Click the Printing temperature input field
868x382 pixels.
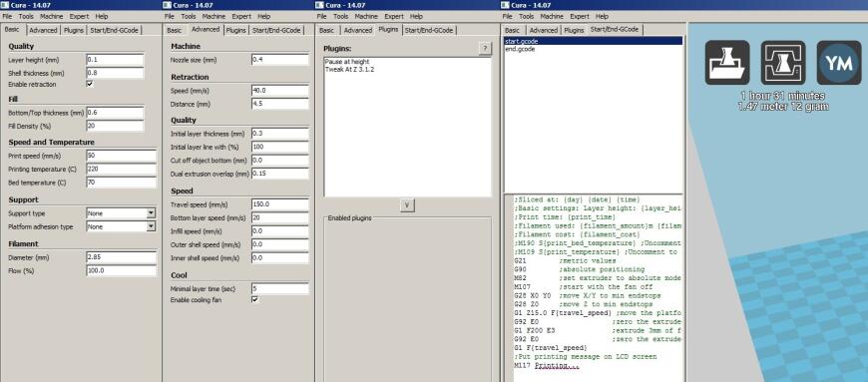click(x=122, y=169)
